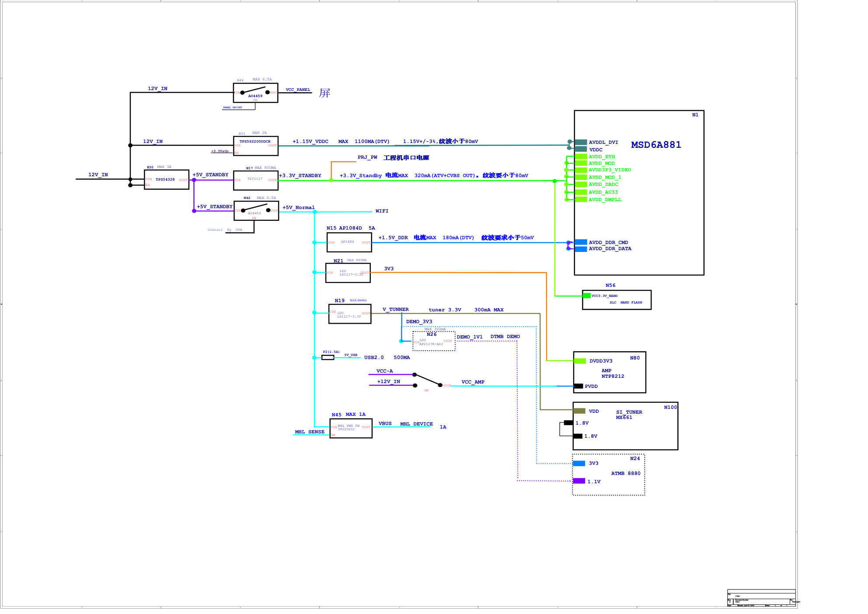Viewport: 868px width, 614px height.
Task: Click the +5V_Normal net label
Action: click(298, 207)
